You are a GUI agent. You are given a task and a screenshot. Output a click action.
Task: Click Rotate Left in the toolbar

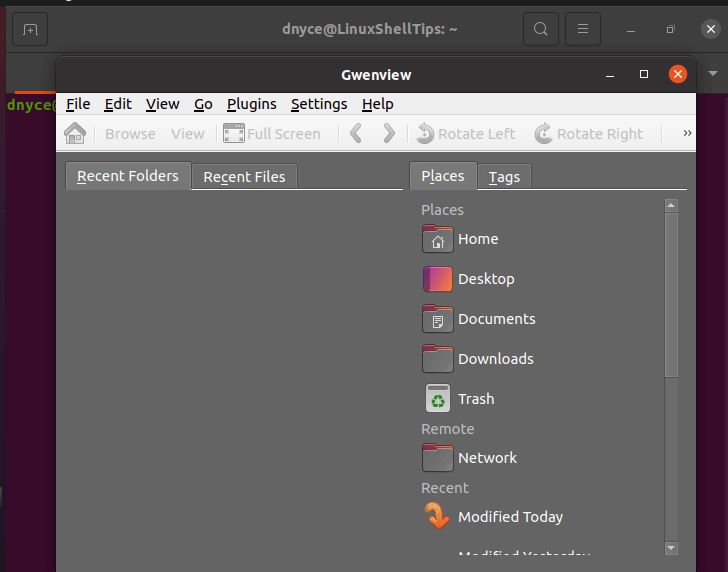pyautogui.click(x=466, y=134)
